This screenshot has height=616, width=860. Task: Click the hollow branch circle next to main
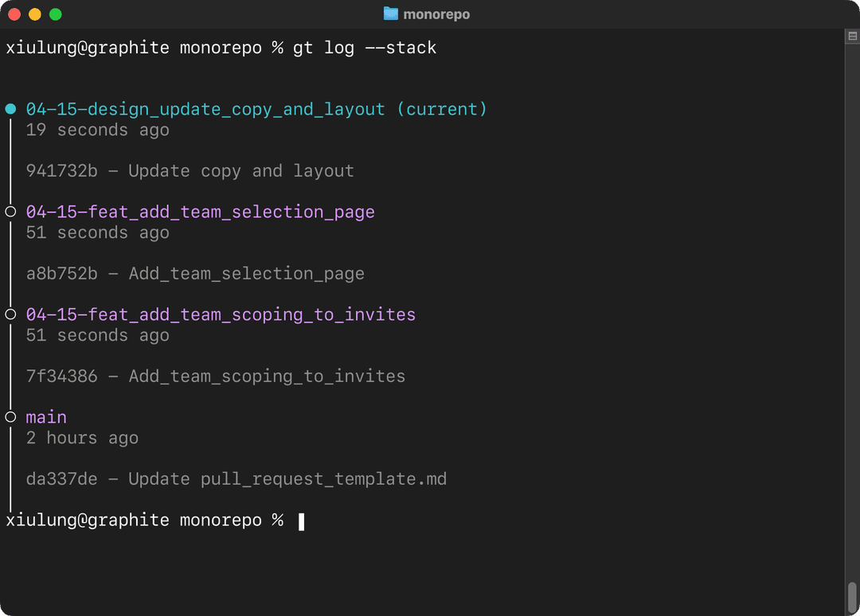10,416
